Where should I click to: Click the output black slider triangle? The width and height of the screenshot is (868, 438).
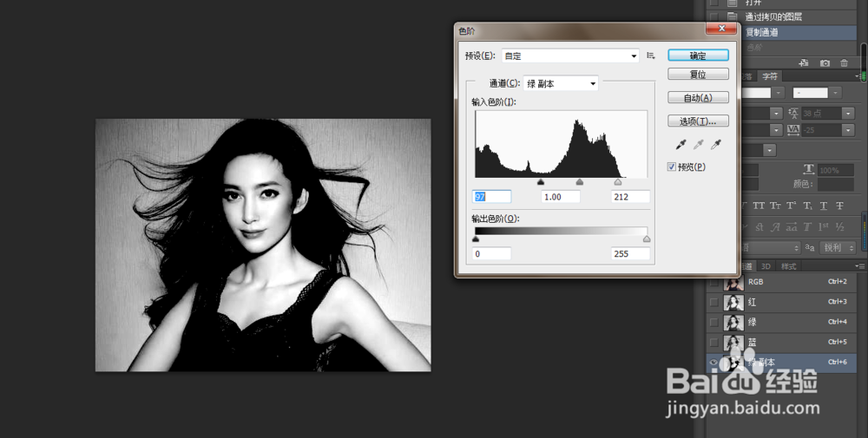pyautogui.click(x=476, y=239)
